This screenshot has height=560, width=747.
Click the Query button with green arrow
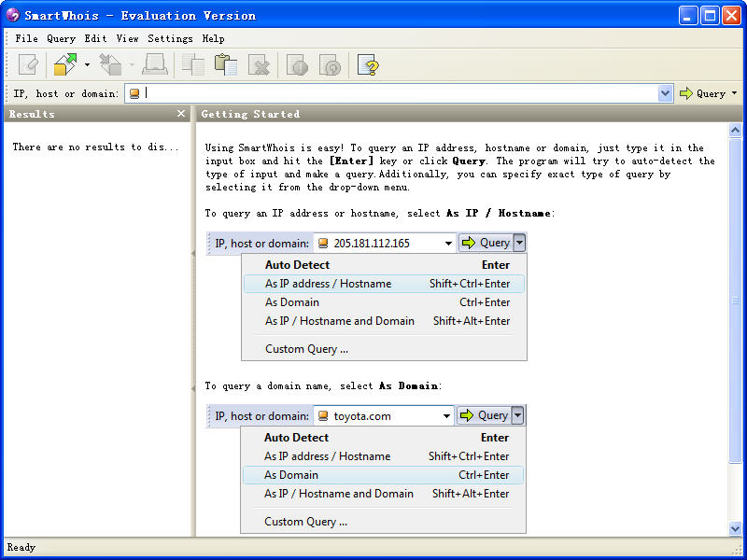pyautogui.click(x=702, y=93)
